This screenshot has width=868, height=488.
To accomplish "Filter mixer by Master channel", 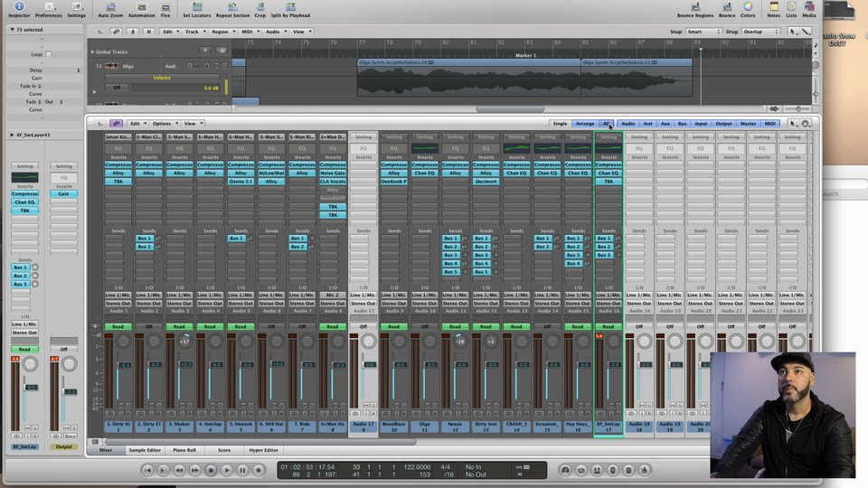I will (x=748, y=124).
